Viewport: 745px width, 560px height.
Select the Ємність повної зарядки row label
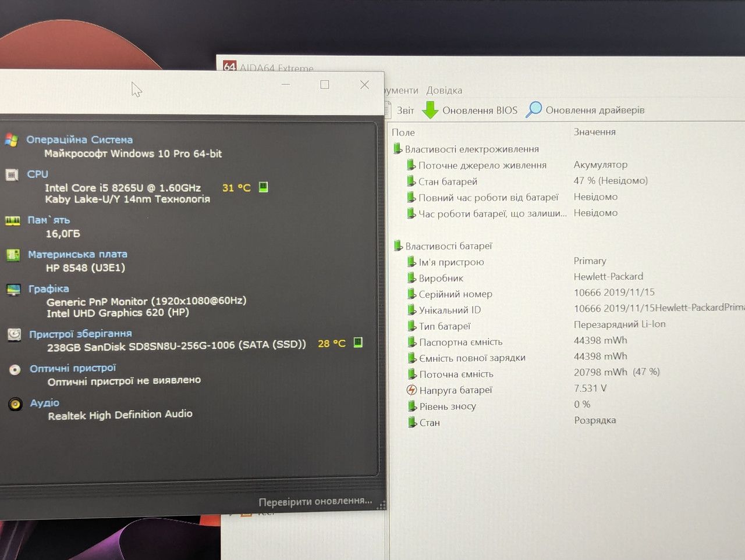[473, 358]
